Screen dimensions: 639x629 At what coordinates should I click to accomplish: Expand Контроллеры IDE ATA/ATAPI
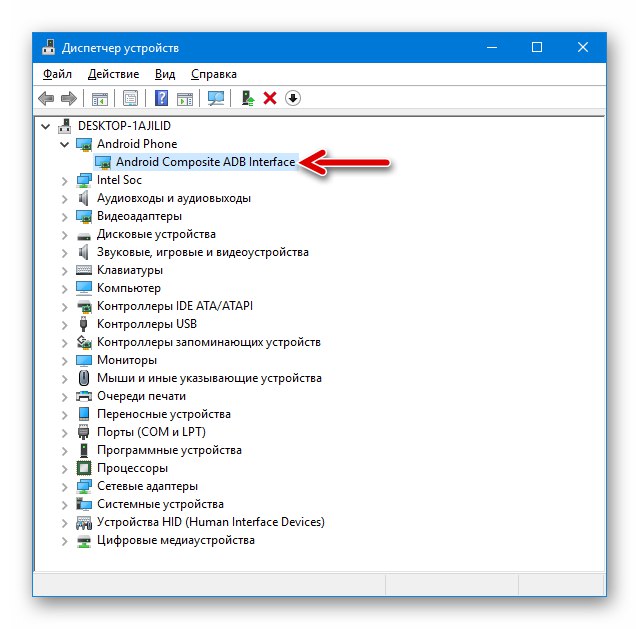point(64,307)
